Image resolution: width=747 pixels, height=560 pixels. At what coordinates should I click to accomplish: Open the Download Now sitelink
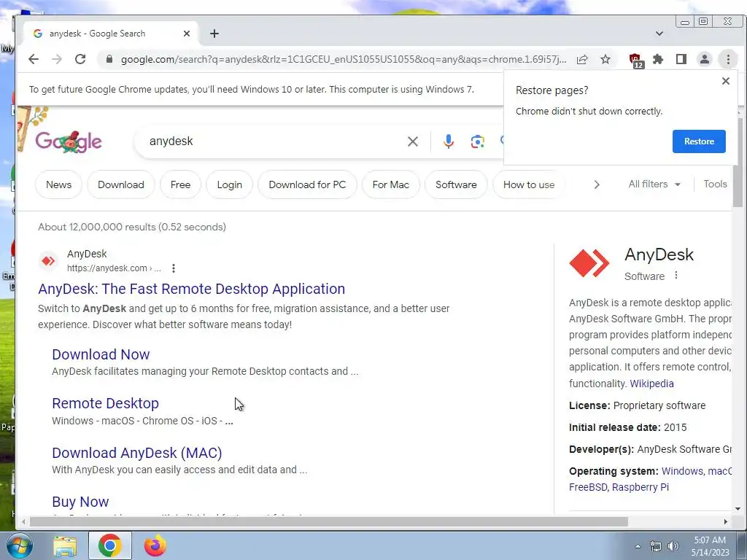coord(101,354)
